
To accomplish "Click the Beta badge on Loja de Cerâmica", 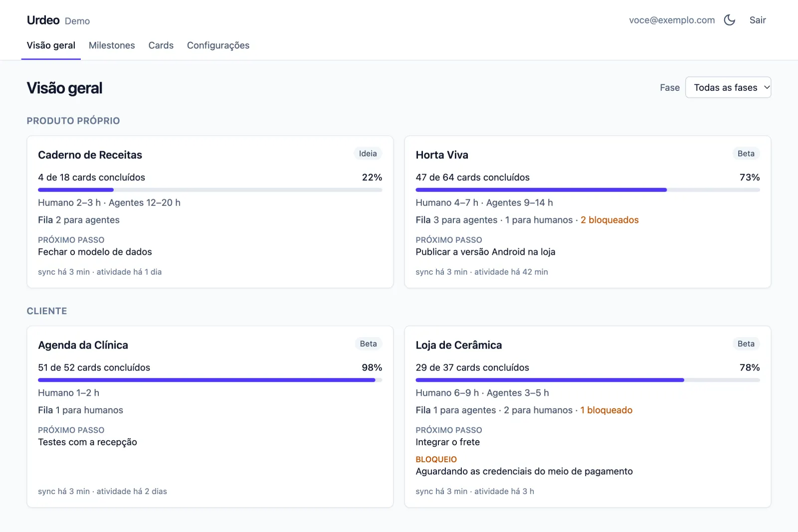I will coord(746,344).
